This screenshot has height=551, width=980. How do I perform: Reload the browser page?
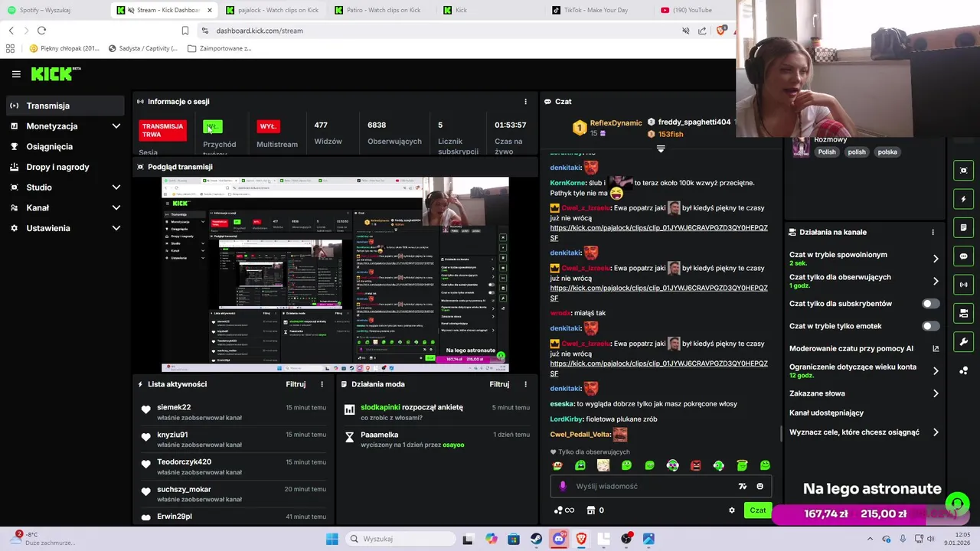(41, 31)
